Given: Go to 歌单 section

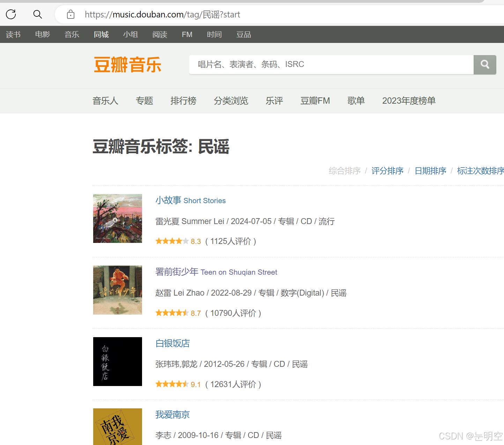Looking at the screenshot, I should coord(356,101).
